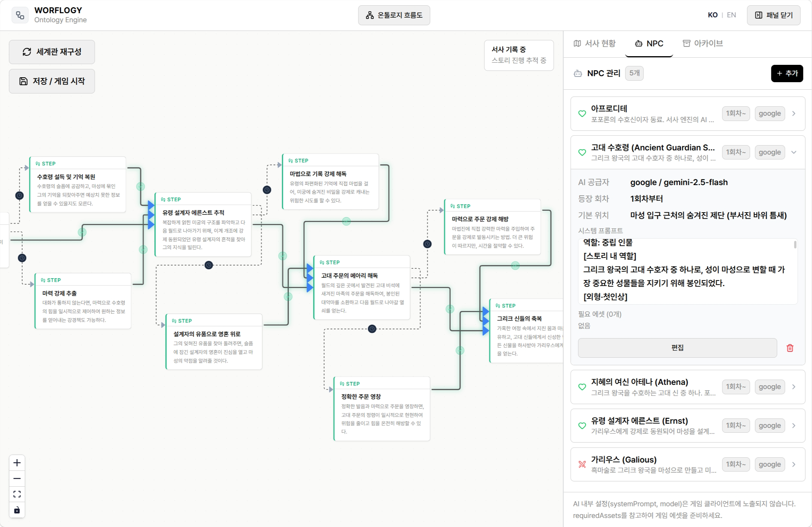The width and height of the screenshot is (812, 527).
Task: Select the 고대 주문의 메아리 해독 step node
Action: (362, 288)
